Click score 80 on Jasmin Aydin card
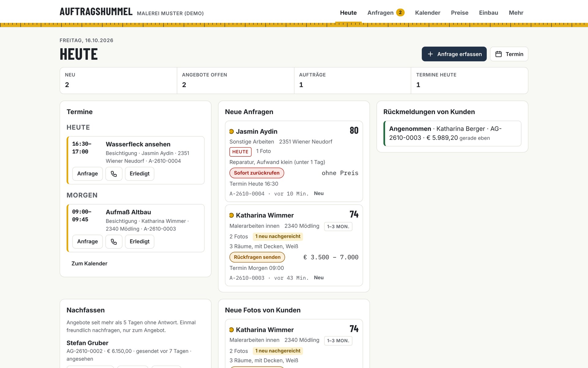Screen dimensions: 588x368 click(354, 131)
